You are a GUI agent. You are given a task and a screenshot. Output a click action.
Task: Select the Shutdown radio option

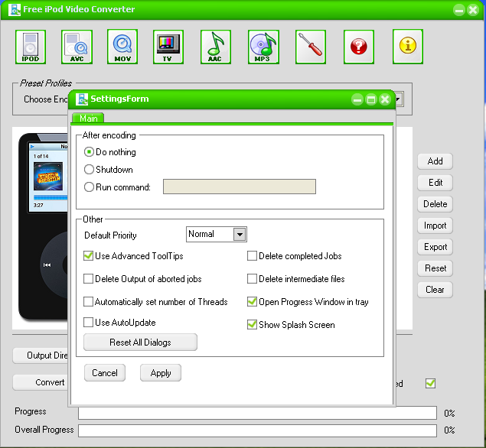point(89,170)
